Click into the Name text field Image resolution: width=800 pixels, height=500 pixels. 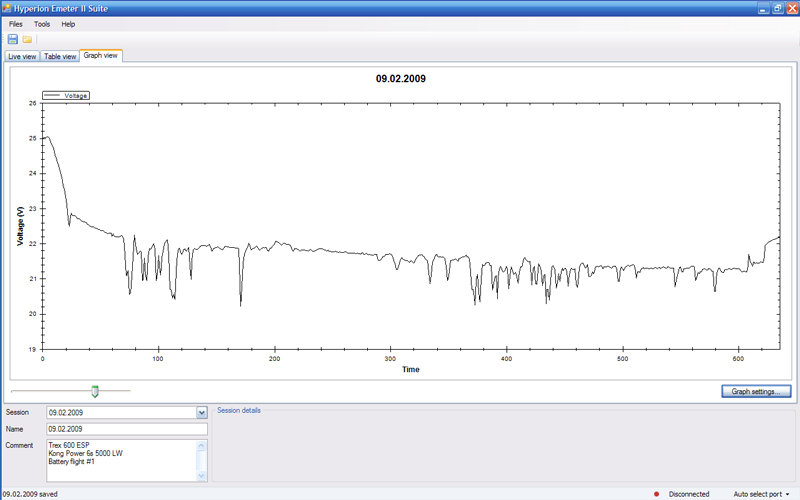125,428
